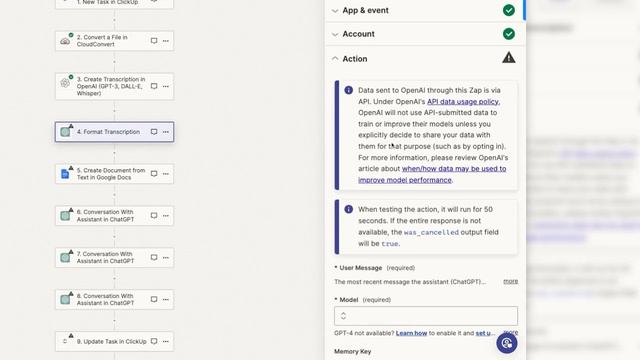Screen dimensions: 640x360
Task: Open the comment icon on step 4 Format Transcription
Action: tap(154, 132)
